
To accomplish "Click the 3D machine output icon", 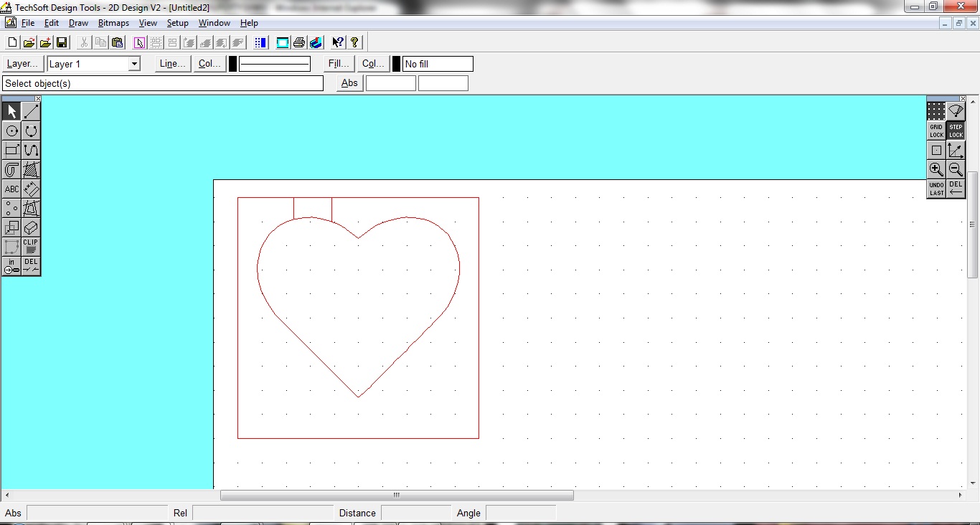I will [x=316, y=42].
